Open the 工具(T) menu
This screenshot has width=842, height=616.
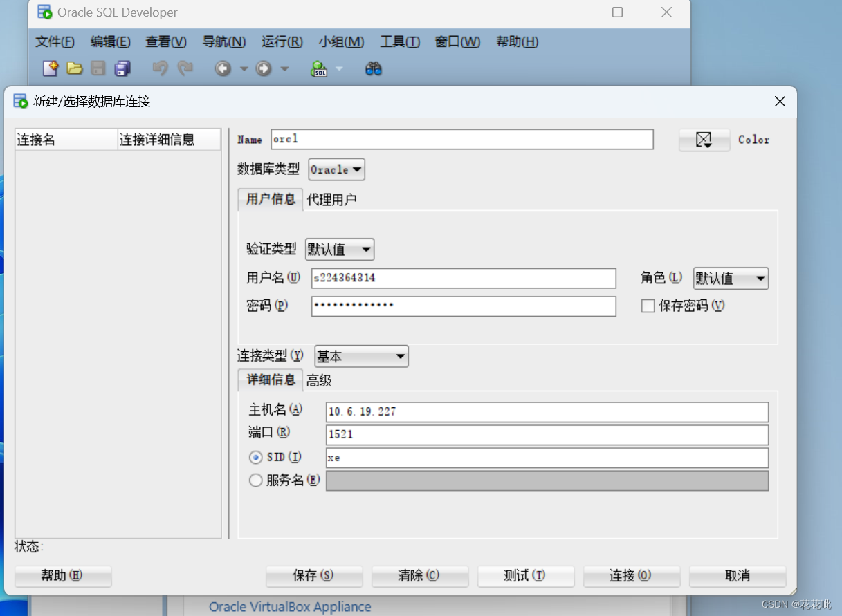400,41
